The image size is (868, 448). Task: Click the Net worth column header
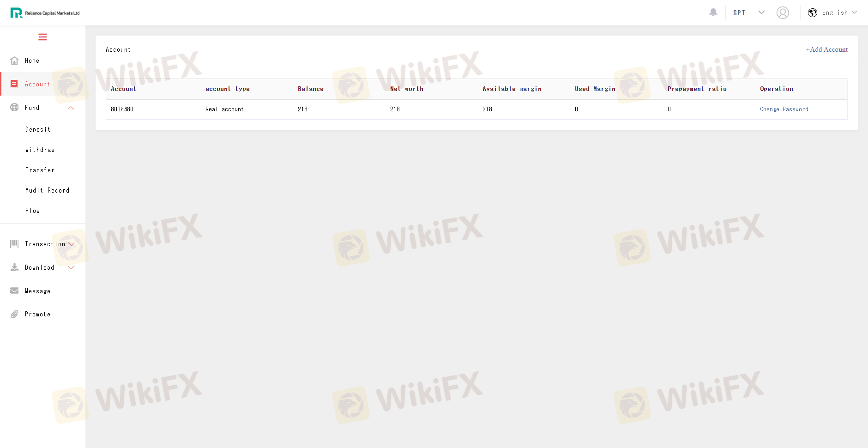(407, 89)
